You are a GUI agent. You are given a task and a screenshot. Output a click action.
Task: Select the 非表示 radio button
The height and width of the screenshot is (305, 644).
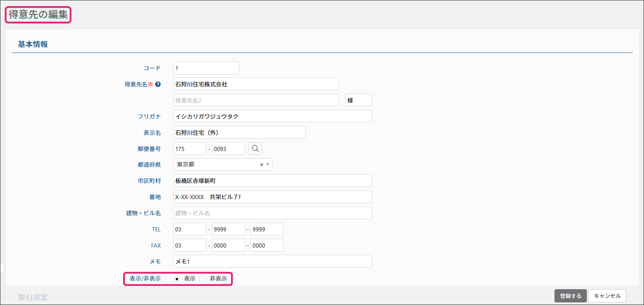(x=203, y=279)
